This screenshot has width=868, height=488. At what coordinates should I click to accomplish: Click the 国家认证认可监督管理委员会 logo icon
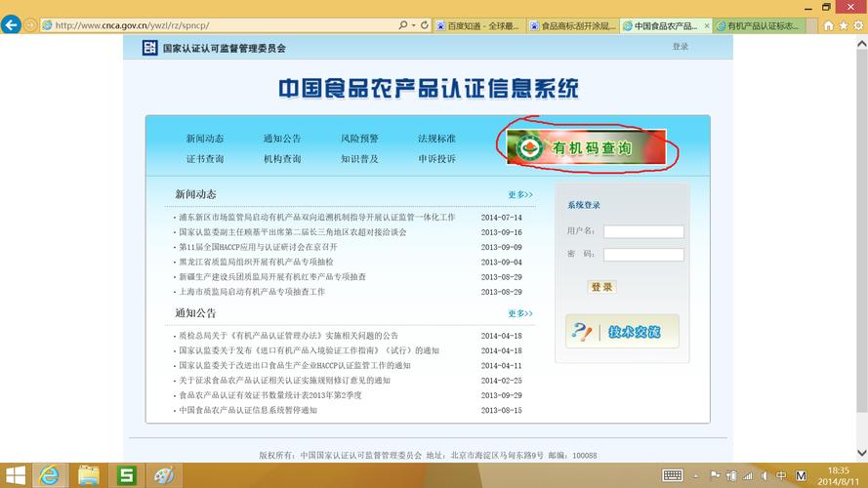(149, 48)
